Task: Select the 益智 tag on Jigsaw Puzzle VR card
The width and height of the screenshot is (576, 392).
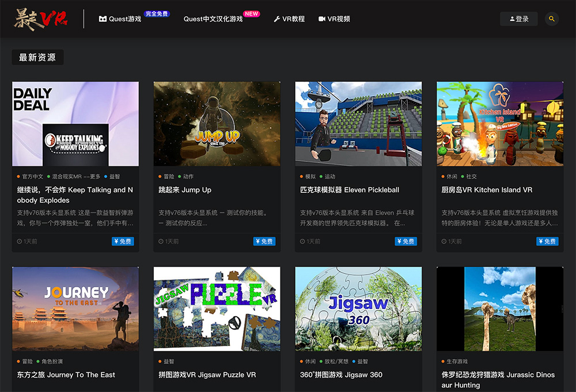Action: click(166, 361)
